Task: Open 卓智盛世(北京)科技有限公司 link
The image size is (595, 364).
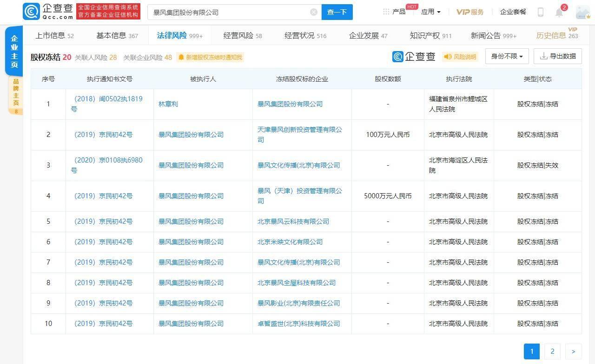Action: point(299,324)
